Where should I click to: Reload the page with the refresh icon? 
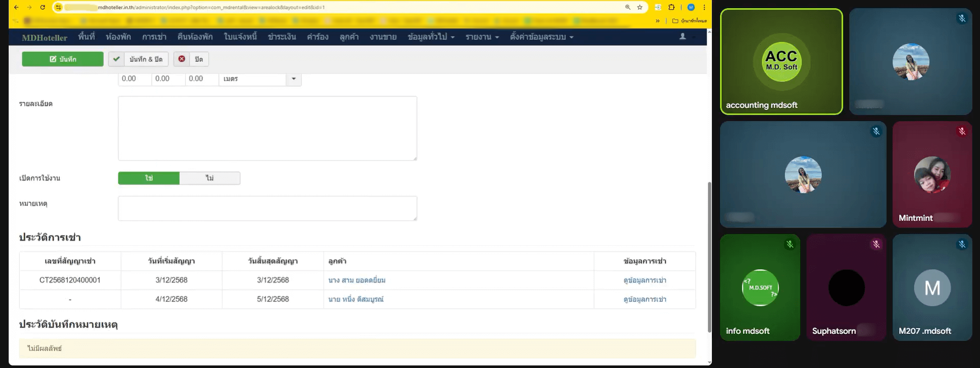[42, 7]
